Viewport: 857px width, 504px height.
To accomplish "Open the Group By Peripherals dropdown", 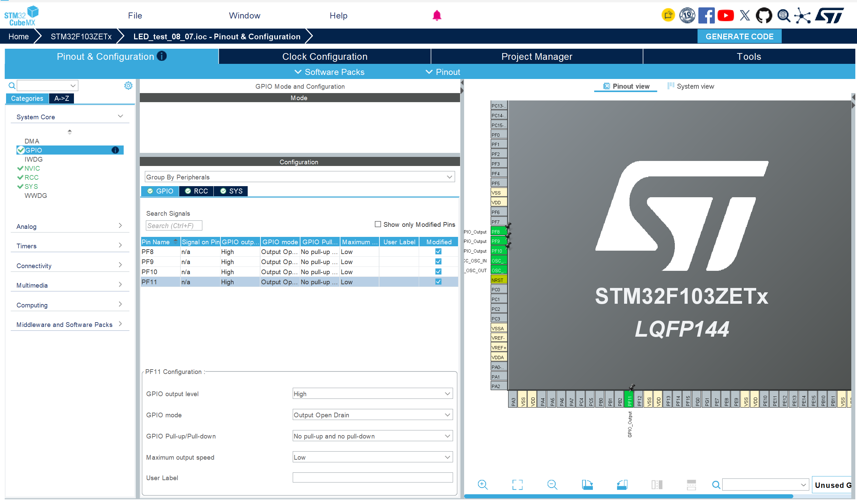I will coord(299,177).
